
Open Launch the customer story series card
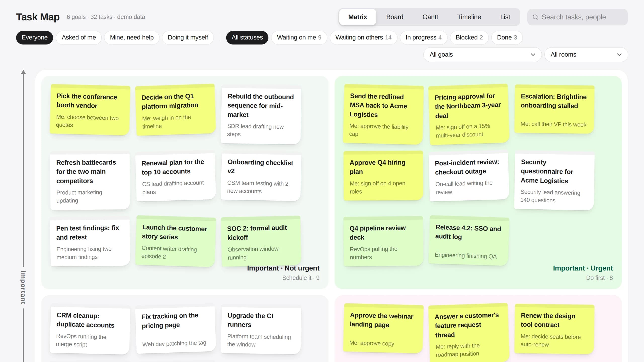[175, 241]
